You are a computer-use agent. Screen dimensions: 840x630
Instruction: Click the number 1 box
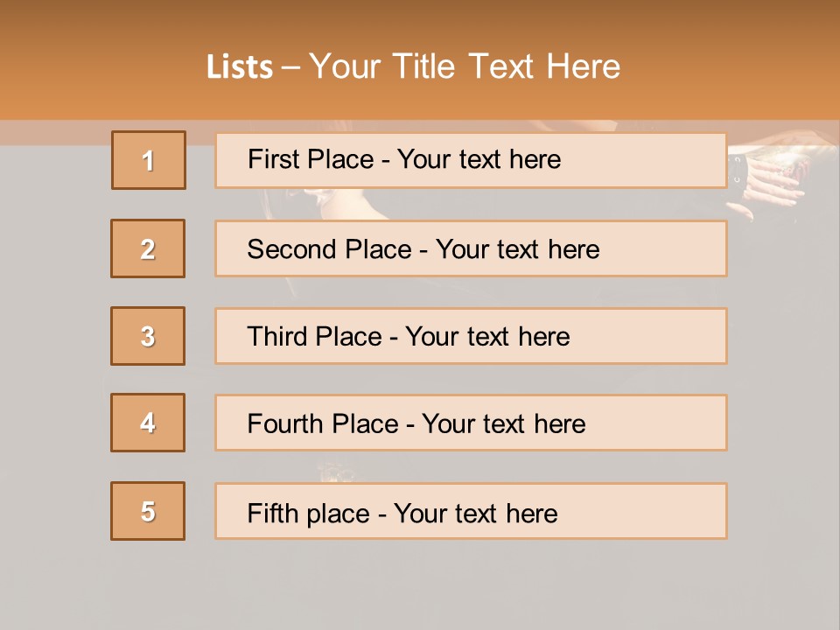pyautogui.click(x=149, y=160)
